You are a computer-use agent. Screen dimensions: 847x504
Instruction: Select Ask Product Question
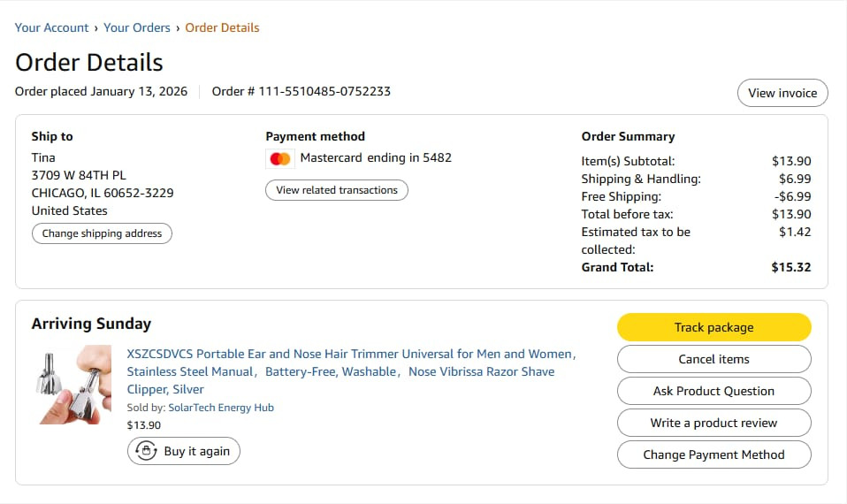[713, 391]
